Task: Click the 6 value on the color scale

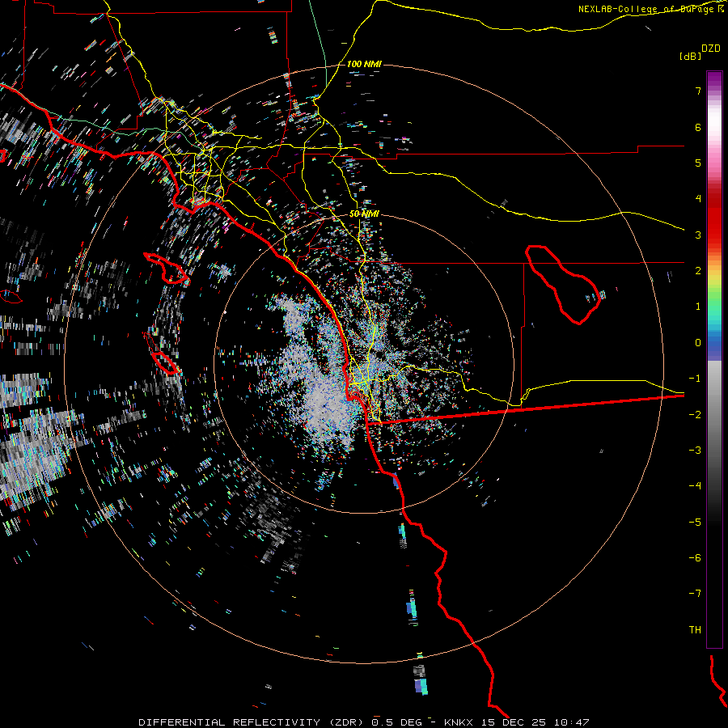Action: point(698,127)
